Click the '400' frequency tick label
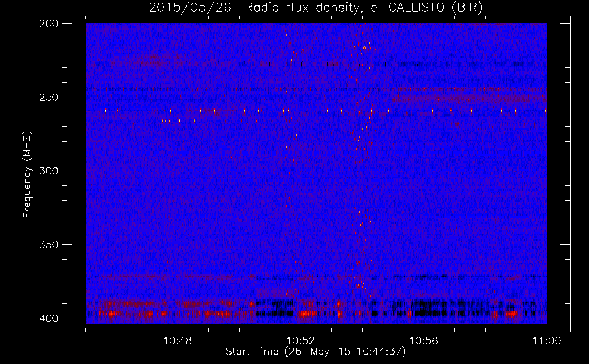This screenshot has width=589, height=364. click(x=48, y=318)
